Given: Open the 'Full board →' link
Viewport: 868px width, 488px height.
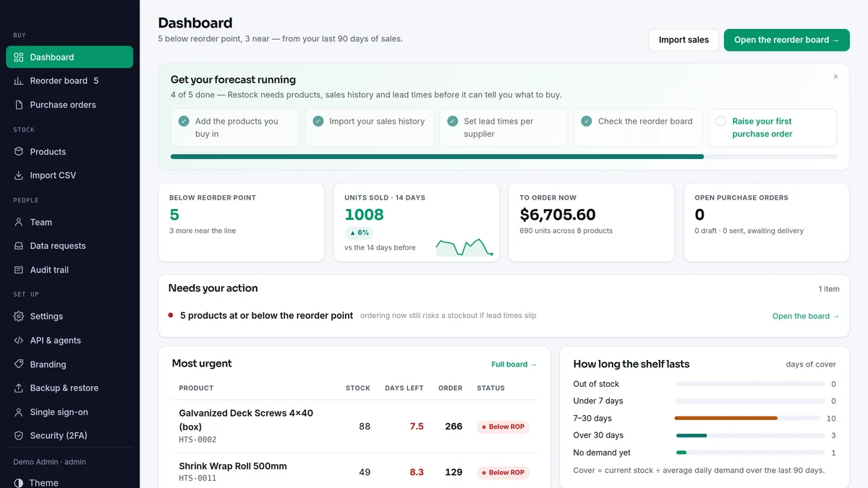Looking at the screenshot, I should [x=514, y=364].
